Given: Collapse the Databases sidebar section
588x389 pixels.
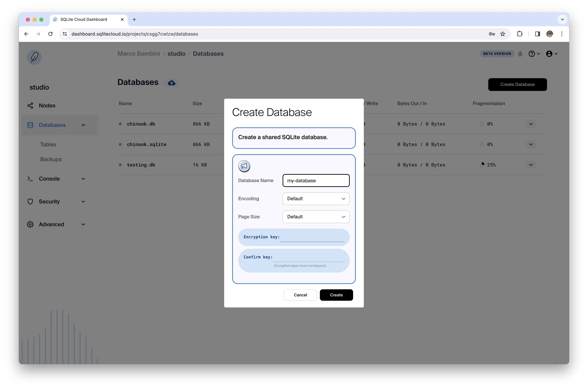Looking at the screenshot, I should (83, 125).
